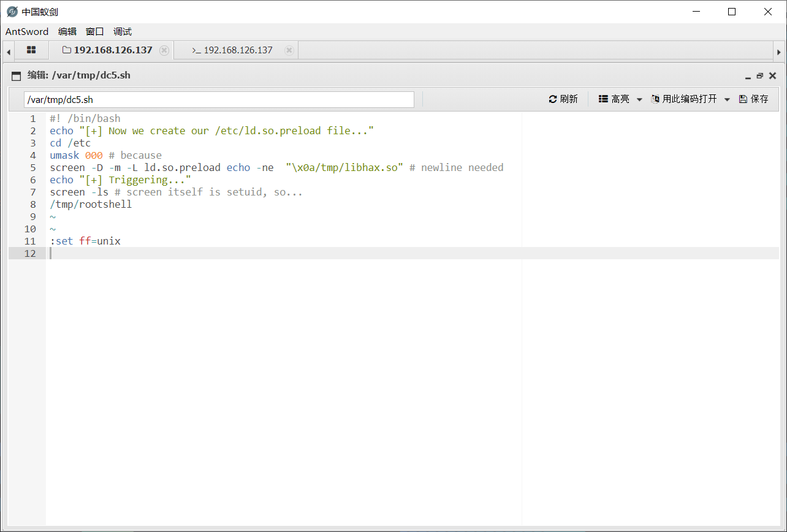
Task: Open the home grid tab icon
Action: 31,50
